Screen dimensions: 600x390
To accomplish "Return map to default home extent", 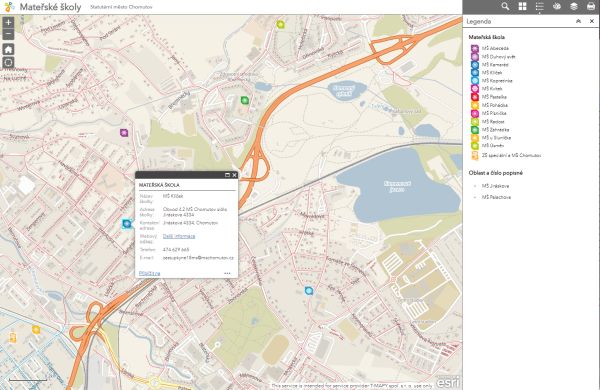I will click(x=8, y=49).
